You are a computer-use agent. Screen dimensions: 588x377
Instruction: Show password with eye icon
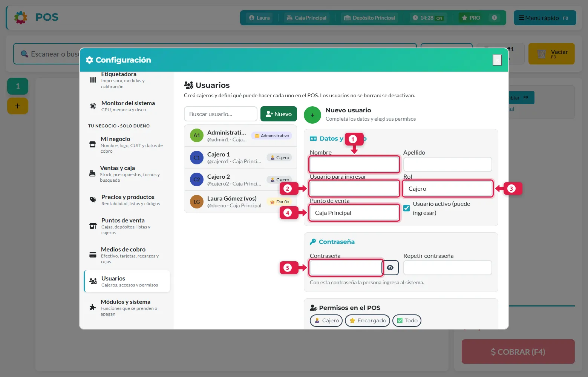coord(390,268)
